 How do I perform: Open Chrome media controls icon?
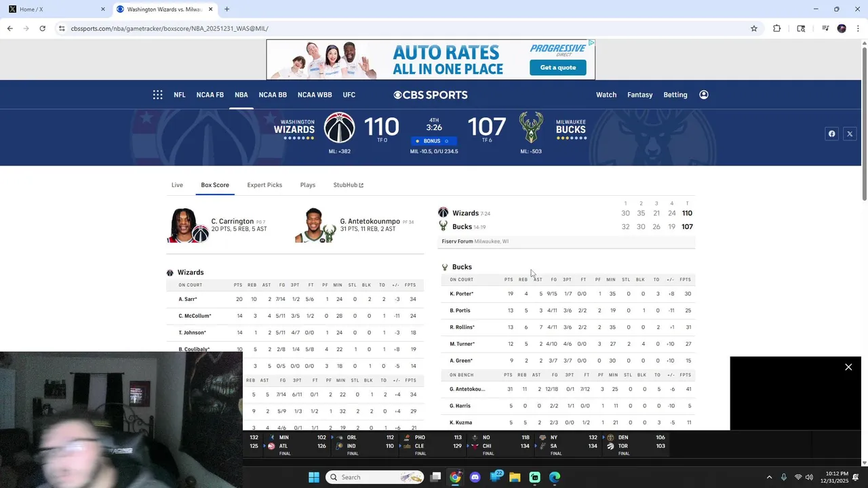click(825, 28)
